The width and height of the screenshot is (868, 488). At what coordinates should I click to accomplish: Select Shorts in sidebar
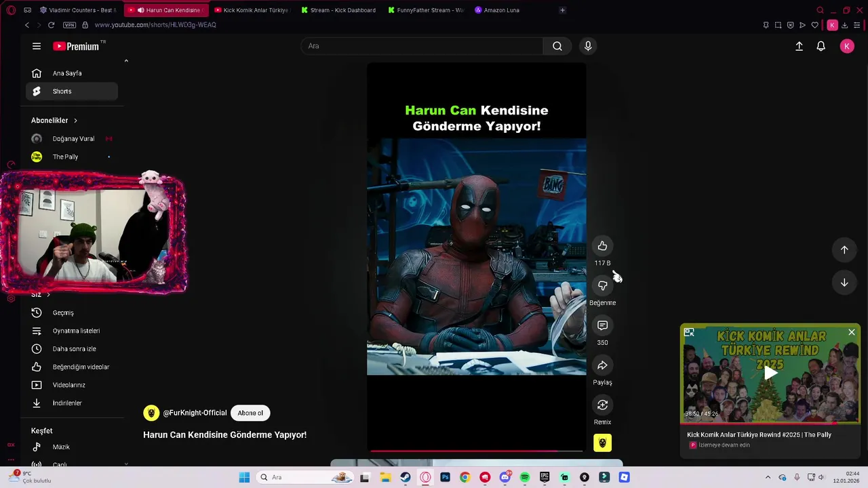click(72, 91)
